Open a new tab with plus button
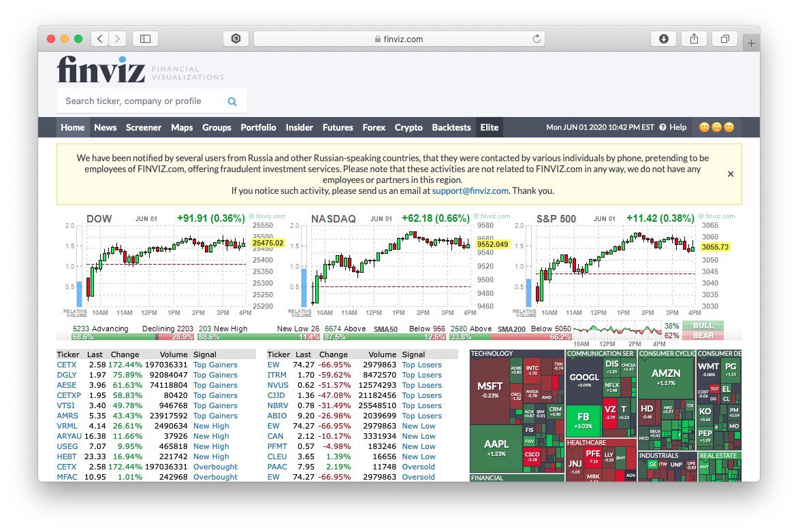Viewport: 798px width, 532px height. pos(751,44)
